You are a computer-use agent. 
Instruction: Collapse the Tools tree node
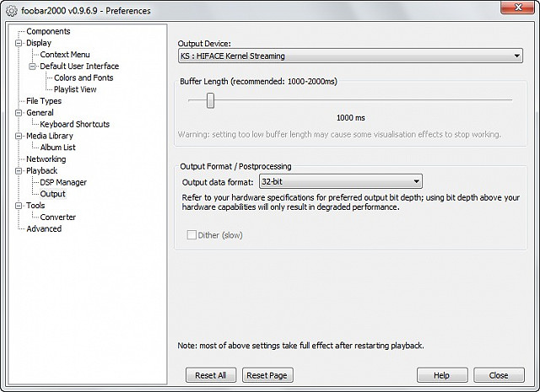19,206
